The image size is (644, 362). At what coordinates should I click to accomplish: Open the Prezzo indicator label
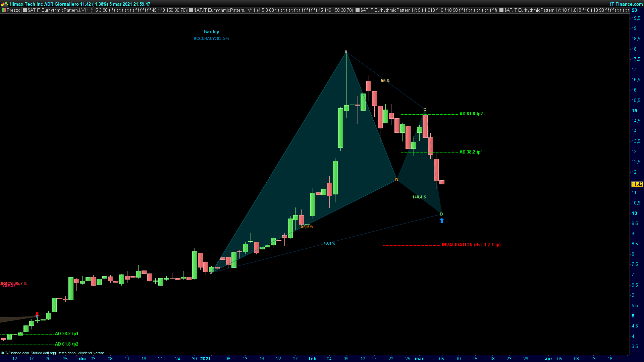click(13, 10)
